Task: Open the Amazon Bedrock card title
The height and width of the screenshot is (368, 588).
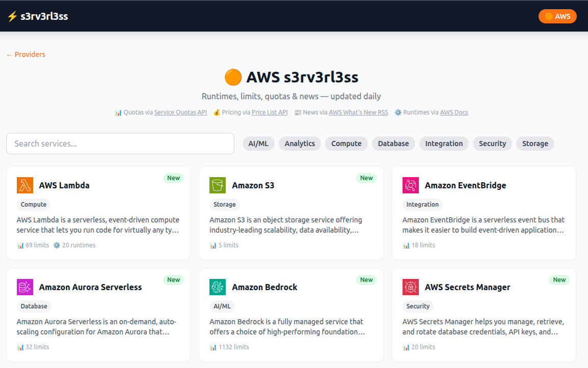Action: (265, 287)
